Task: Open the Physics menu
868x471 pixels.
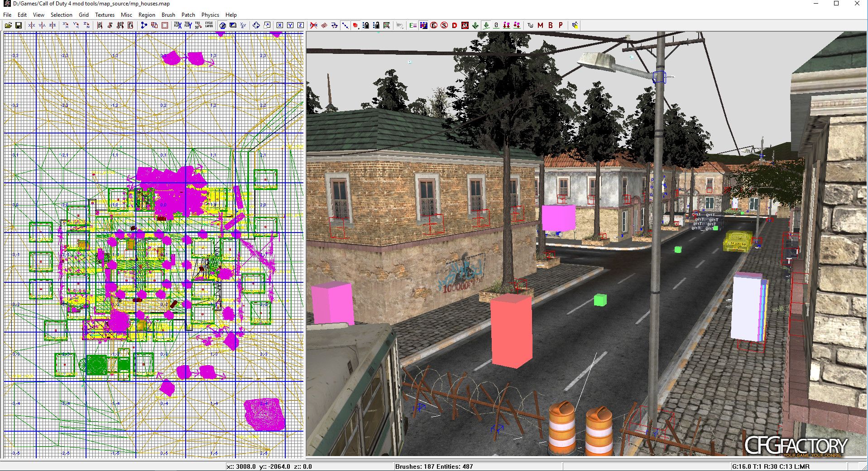Action: click(210, 15)
